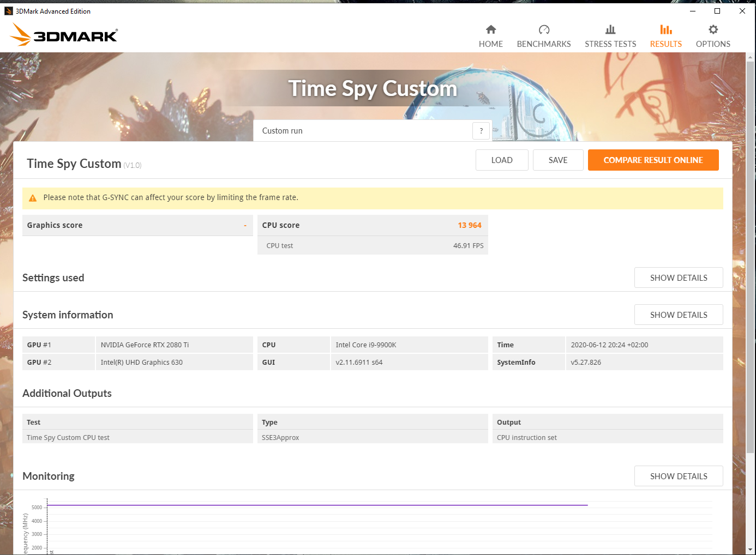Click CPU instruction set cell
The image size is (756, 555).
pyautogui.click(x=608, y=437)
